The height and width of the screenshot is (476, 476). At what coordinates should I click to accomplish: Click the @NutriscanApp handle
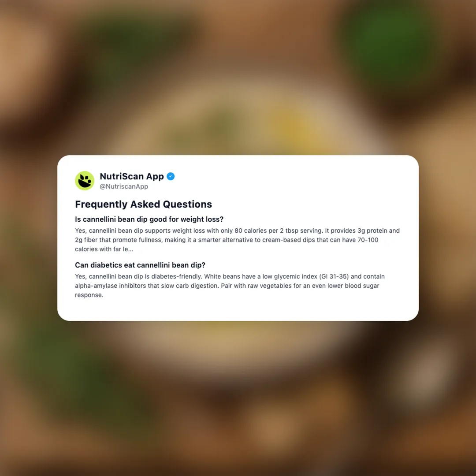[x=124, y=186]
